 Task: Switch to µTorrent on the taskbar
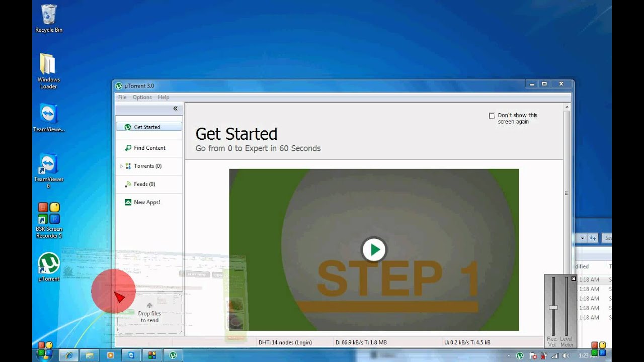173,355
